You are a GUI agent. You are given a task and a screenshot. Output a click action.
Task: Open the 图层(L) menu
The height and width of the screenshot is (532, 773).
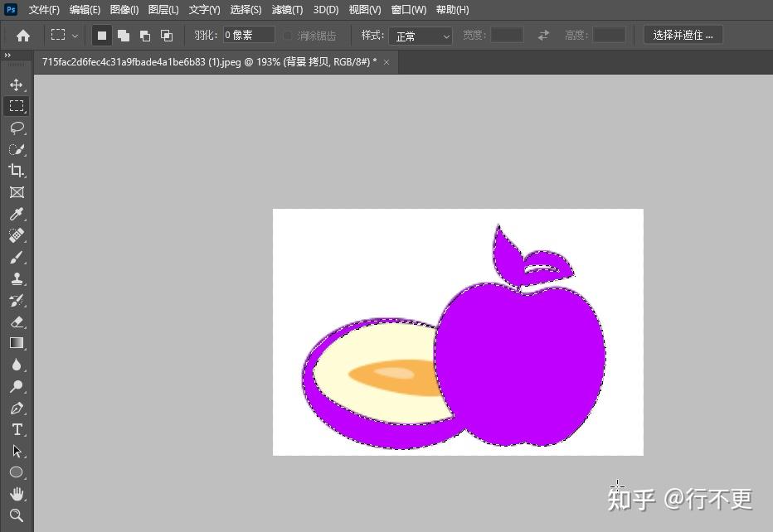163,10
